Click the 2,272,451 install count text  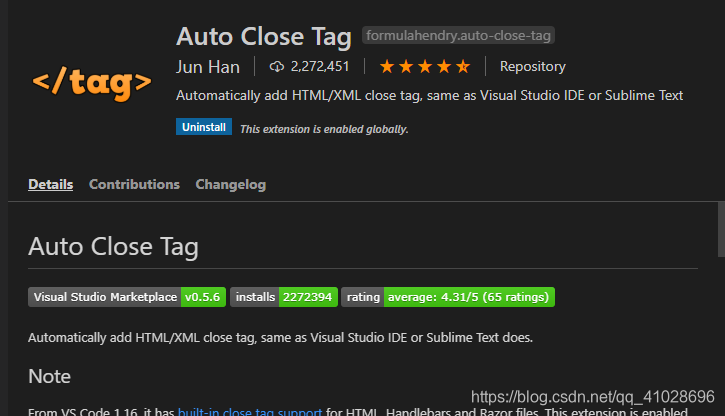click(319, 67)
